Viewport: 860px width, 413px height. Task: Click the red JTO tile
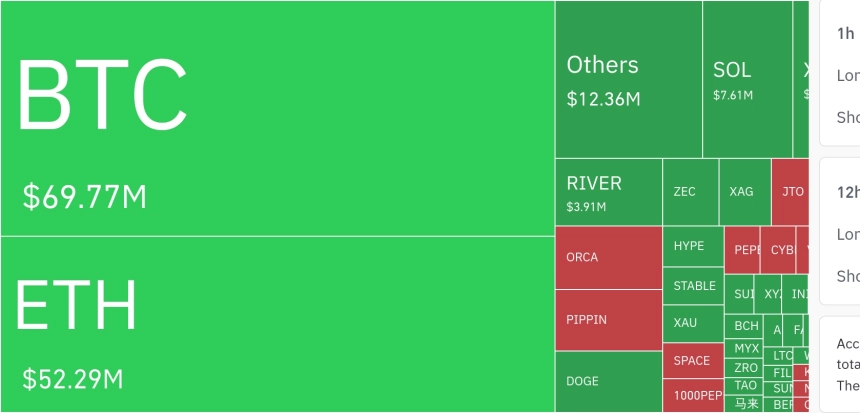click(790, 191)
